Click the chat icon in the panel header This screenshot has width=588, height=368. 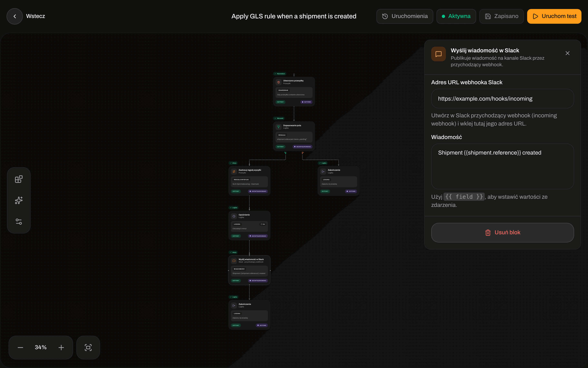[438, 54]
